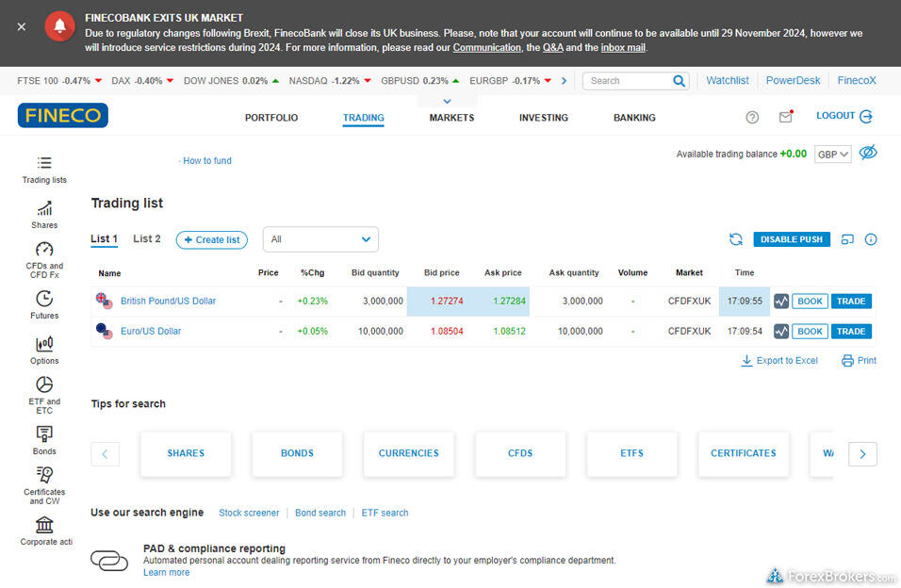
Task: Open the ETF search link
Action: coord(385,513)
